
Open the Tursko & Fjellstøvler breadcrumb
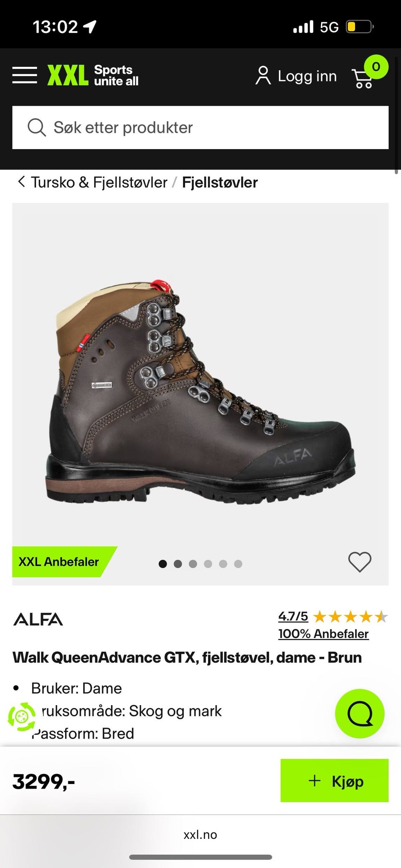click(99, 182)
